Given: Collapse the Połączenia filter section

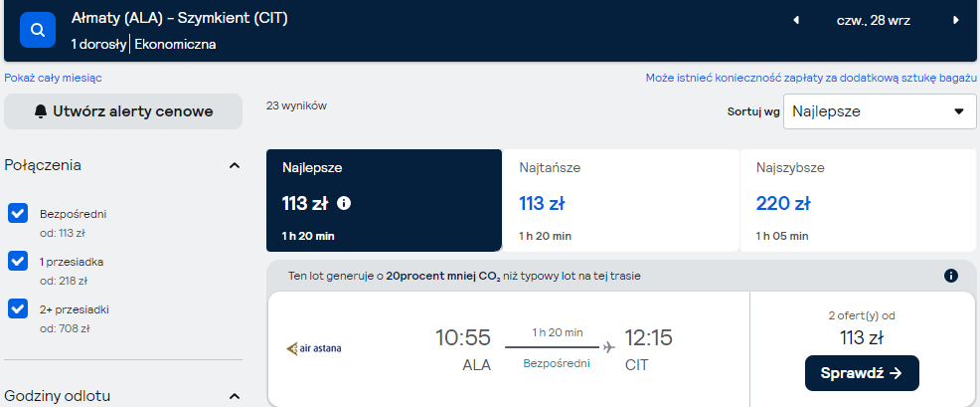Looking at the screenshot, I should (235, 166).
